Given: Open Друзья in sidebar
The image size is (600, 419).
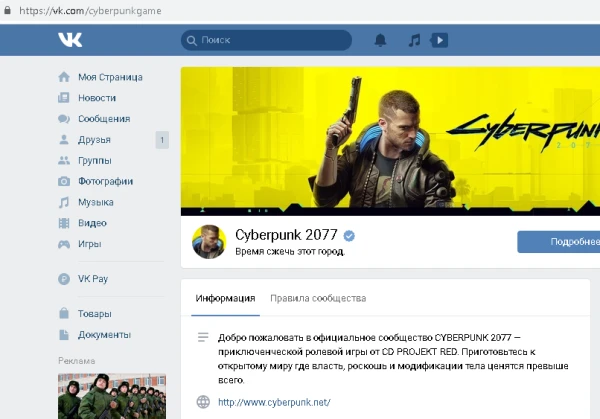Looking at the screenshot, I should [94, 140].
